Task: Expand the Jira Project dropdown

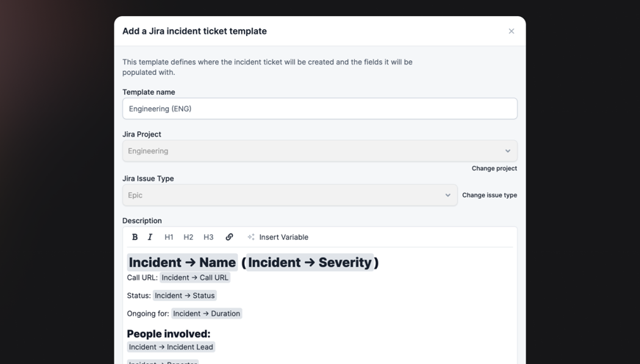Action: (320, 151)
